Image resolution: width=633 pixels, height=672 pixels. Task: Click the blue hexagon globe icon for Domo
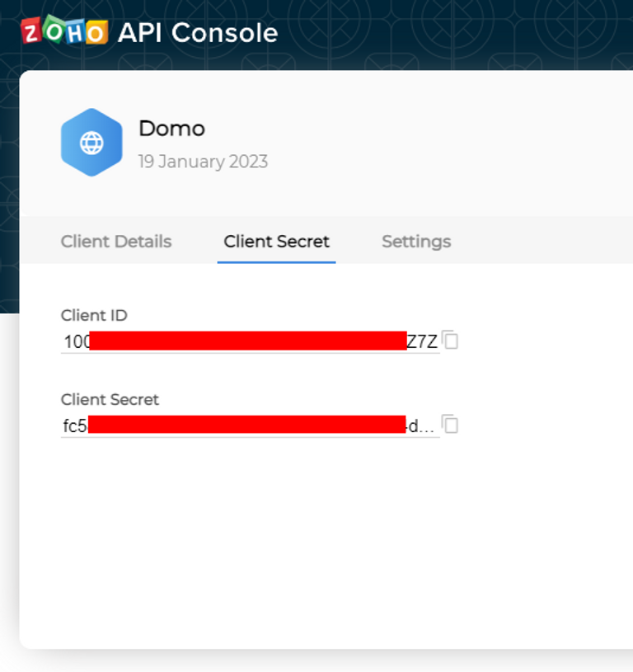(91, 143)
